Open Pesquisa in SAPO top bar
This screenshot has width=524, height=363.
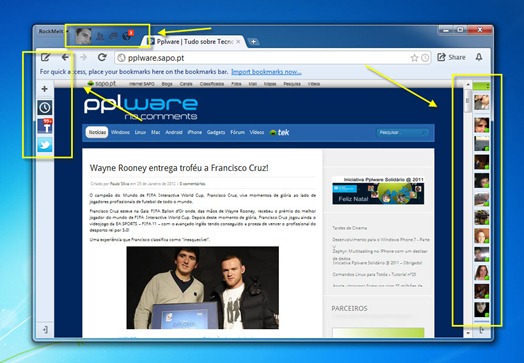[x=292, y=84]
